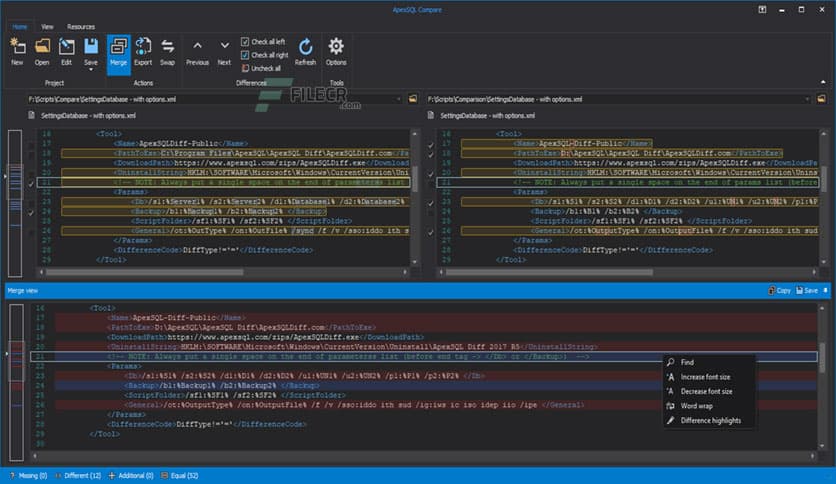
Task: Save the project with the Save icon
Action: 91,47
